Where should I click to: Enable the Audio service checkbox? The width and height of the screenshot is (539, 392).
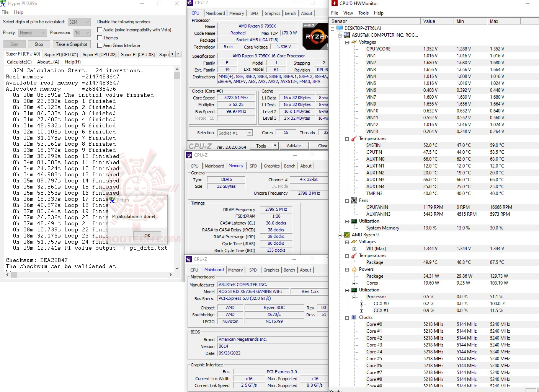[100, 30]
